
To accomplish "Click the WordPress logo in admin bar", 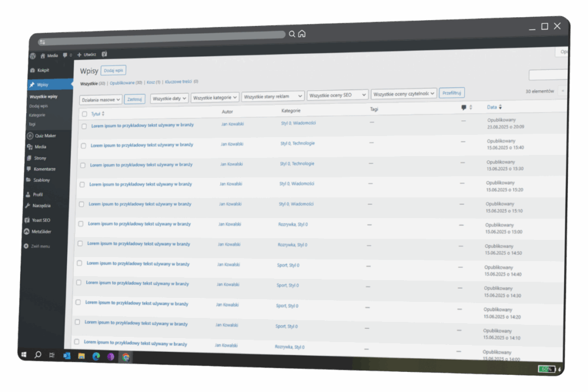I will [x=33, y=56].
